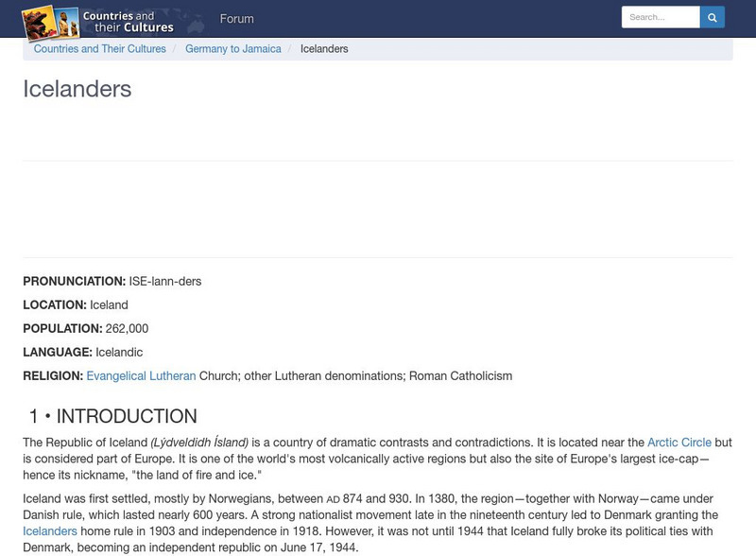Go to Countries and Their Cultures breadcrumb

point(100,49)
